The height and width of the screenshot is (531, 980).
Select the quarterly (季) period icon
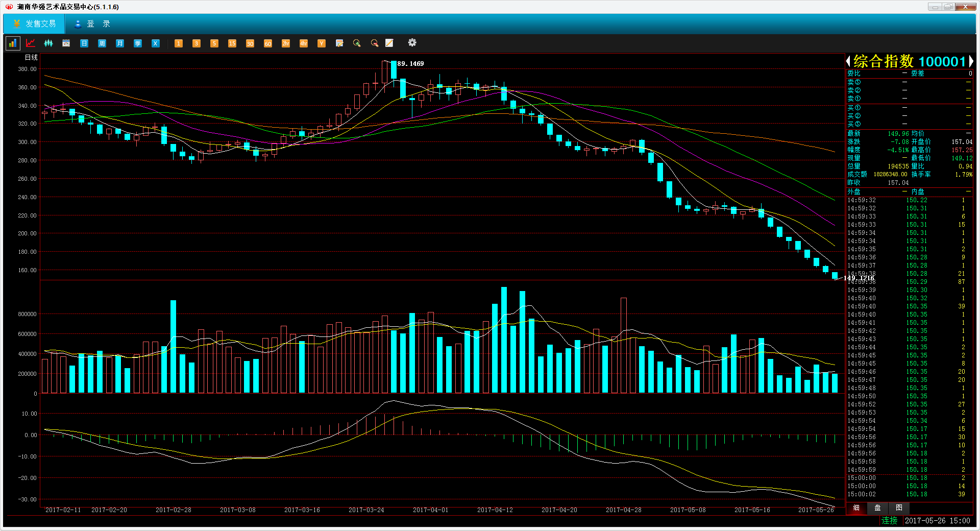tap(138, 43)
